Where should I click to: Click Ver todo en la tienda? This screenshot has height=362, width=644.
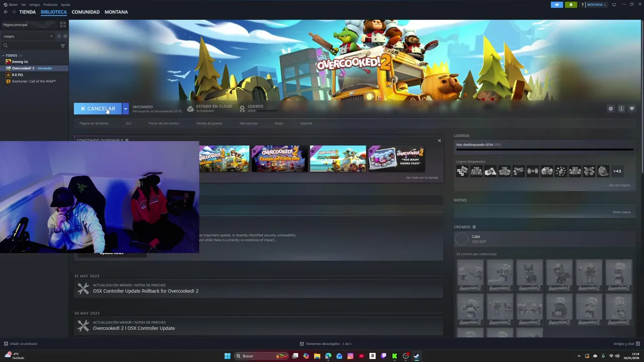[422, 177]
